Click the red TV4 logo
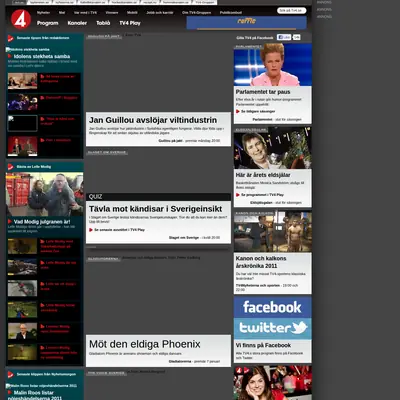 click(21, 19)
